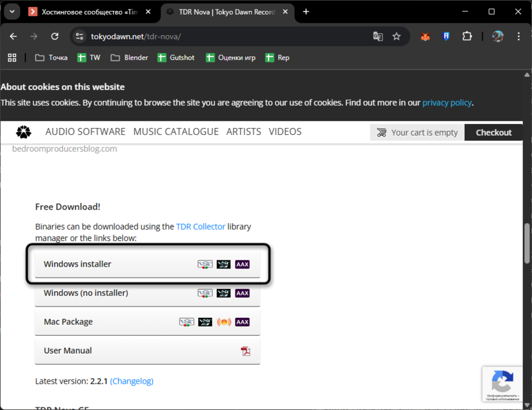Click the Checkout button
This screenshot has width=532, height=410.
[494, 132]
